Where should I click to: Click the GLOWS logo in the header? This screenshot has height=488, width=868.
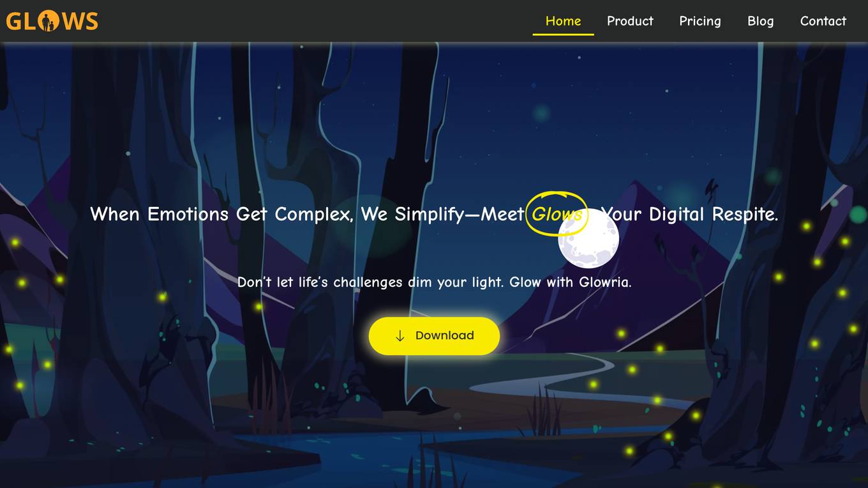tap(52, 21)
